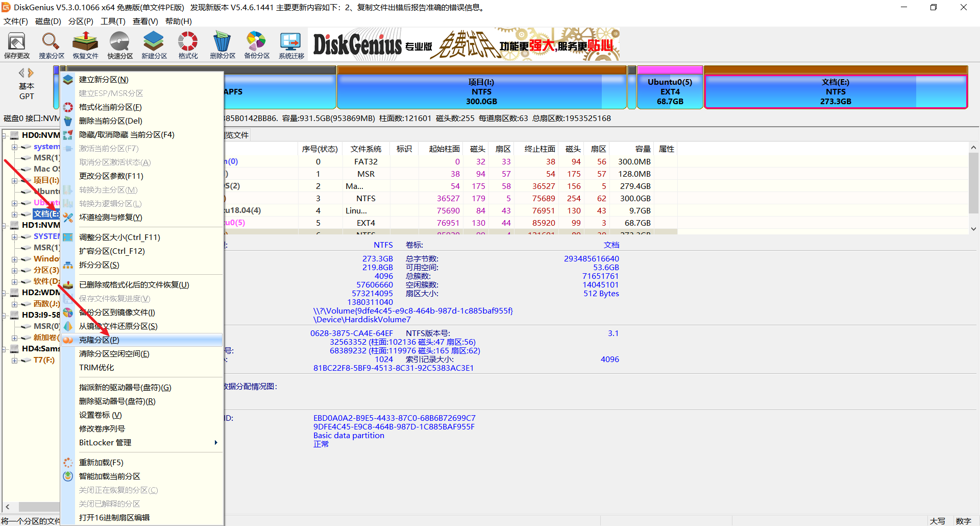Click the icon beside 隐藏/取消隐藏 当前分区
The image size is (980, 526).
[x=68, y=135]
